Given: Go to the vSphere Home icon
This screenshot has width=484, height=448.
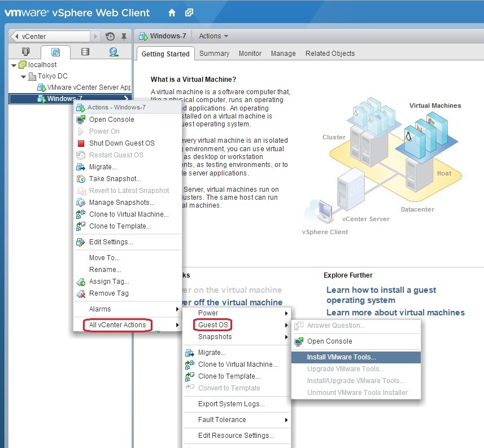Looking at the screenshot, I should (172, 12).
